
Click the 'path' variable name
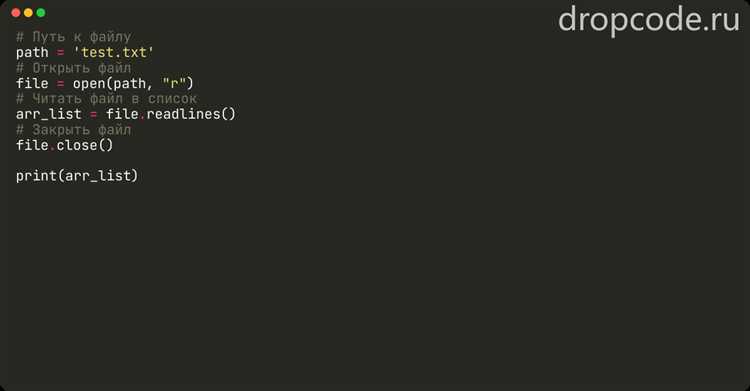tap(32, 52)
